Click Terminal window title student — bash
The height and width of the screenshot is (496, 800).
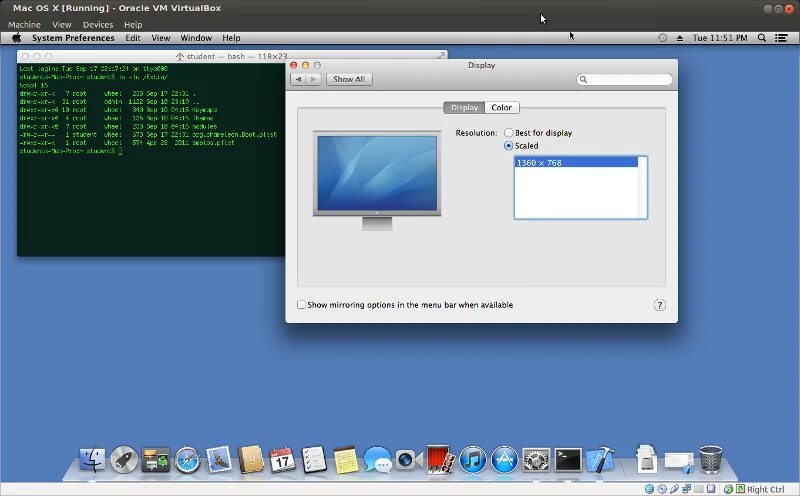(x=237, y=56)
